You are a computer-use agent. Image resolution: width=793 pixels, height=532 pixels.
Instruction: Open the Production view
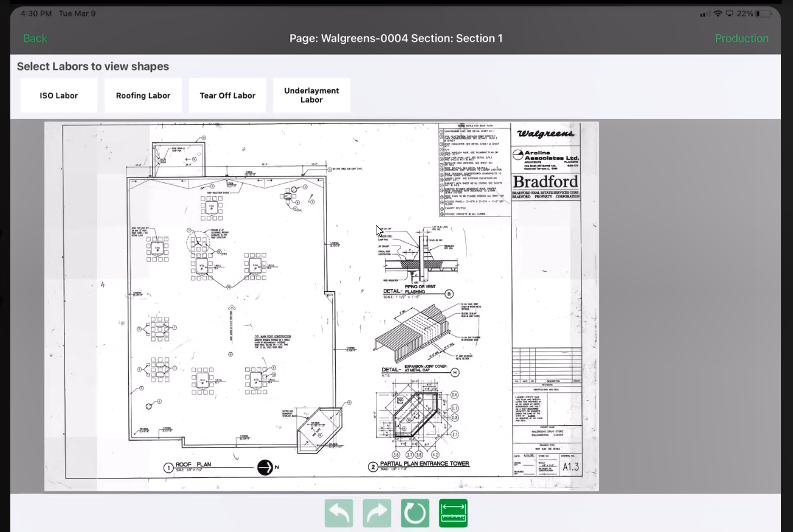pos(742,38)
